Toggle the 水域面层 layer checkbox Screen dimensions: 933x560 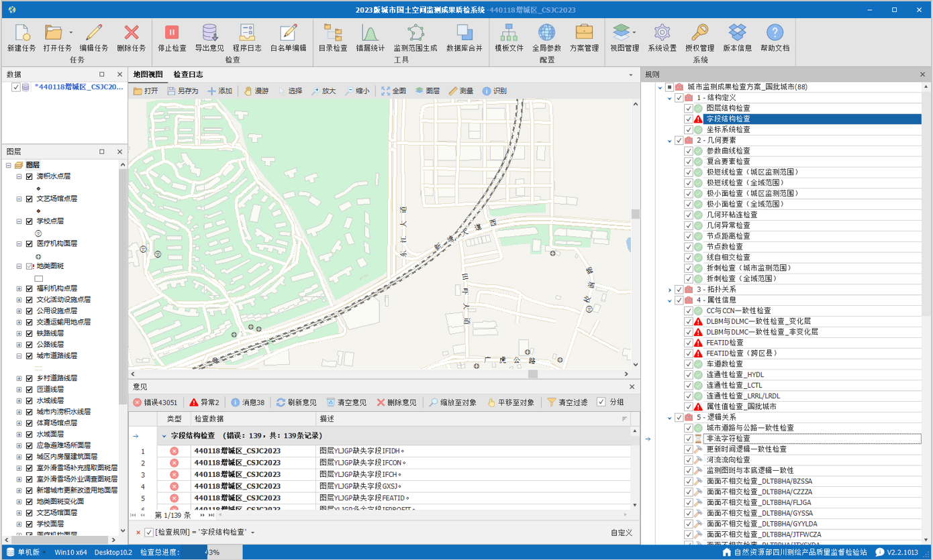pos(29,434)
